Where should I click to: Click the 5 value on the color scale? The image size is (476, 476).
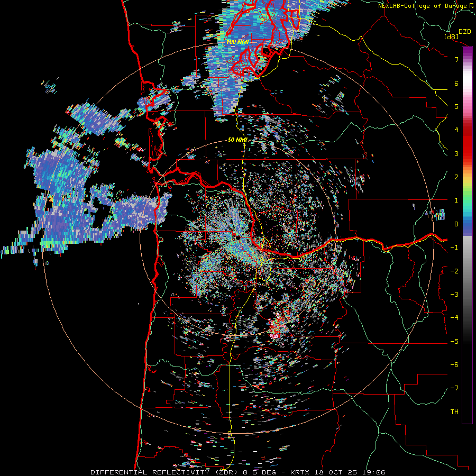coord(456,106)
